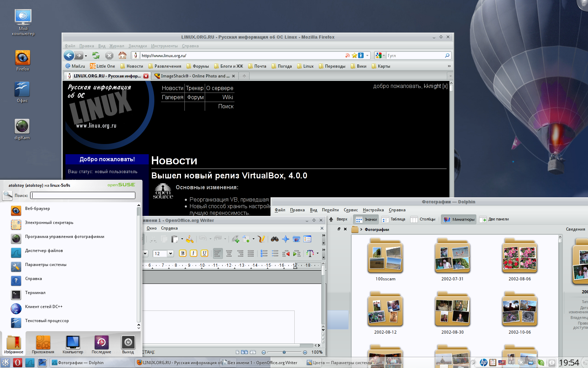Set justified alignment in Writer
The image size is (588, 368).
point(251,253)
